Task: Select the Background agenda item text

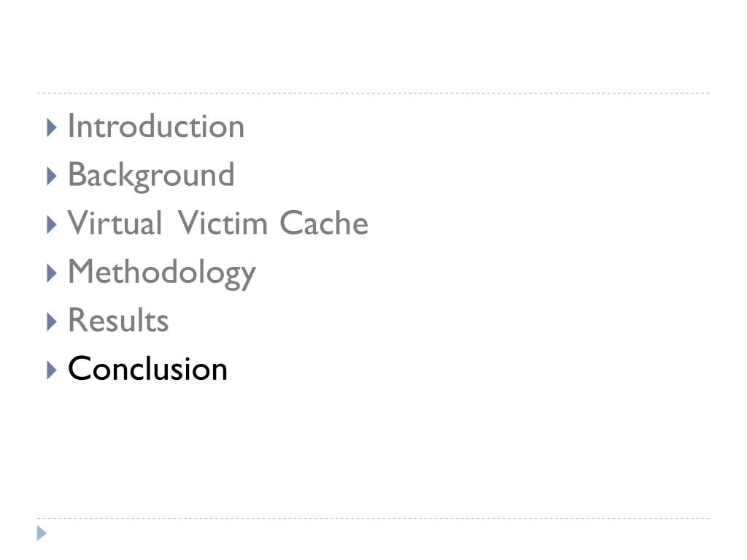Action: tap(151, 176)
